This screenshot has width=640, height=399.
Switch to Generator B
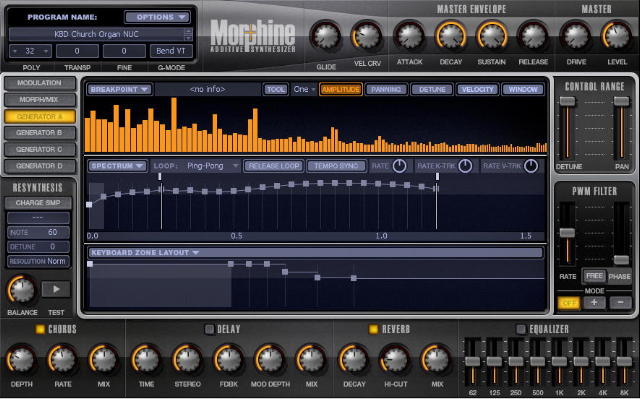pos(40,133)
